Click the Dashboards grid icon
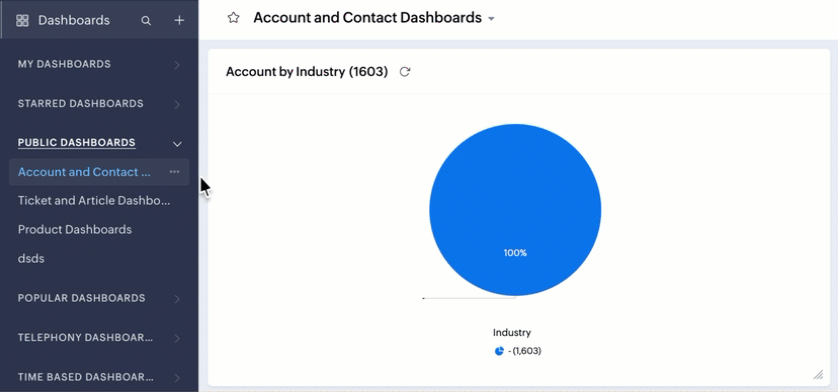Image resolution: width=838 pixels, height=392 pixels. [x=22, y=21]
